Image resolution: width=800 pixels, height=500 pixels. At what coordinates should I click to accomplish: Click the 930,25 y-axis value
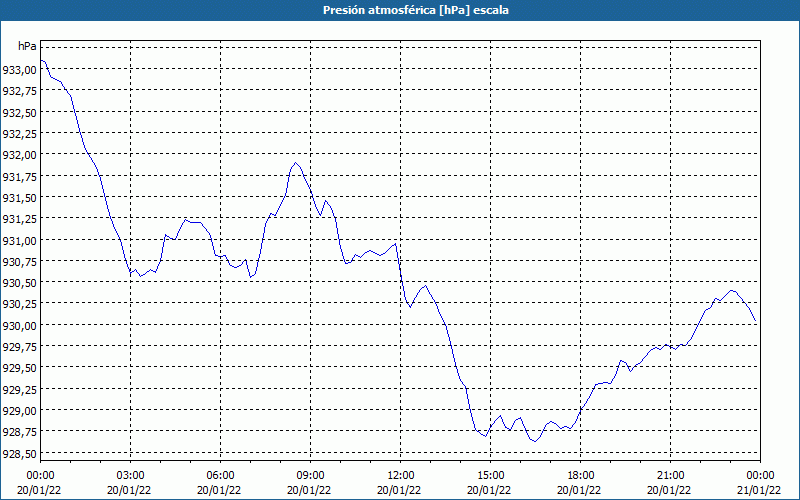(19, 304)
